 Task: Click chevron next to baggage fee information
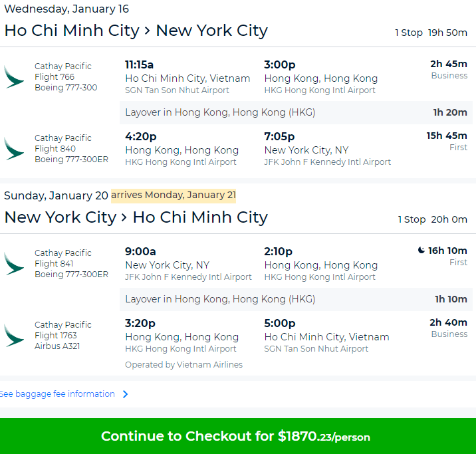[x=126, y=394]
